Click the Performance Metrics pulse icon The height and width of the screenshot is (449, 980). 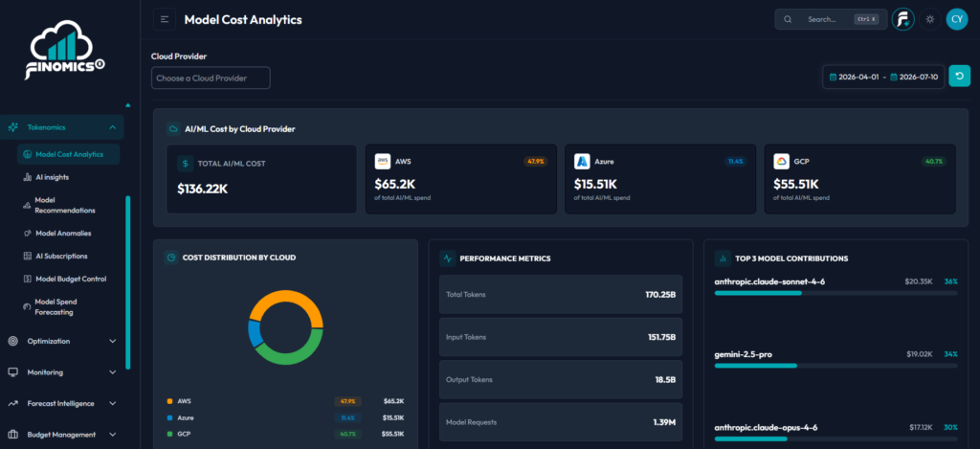pyautogui.click(x=448, y=258)
